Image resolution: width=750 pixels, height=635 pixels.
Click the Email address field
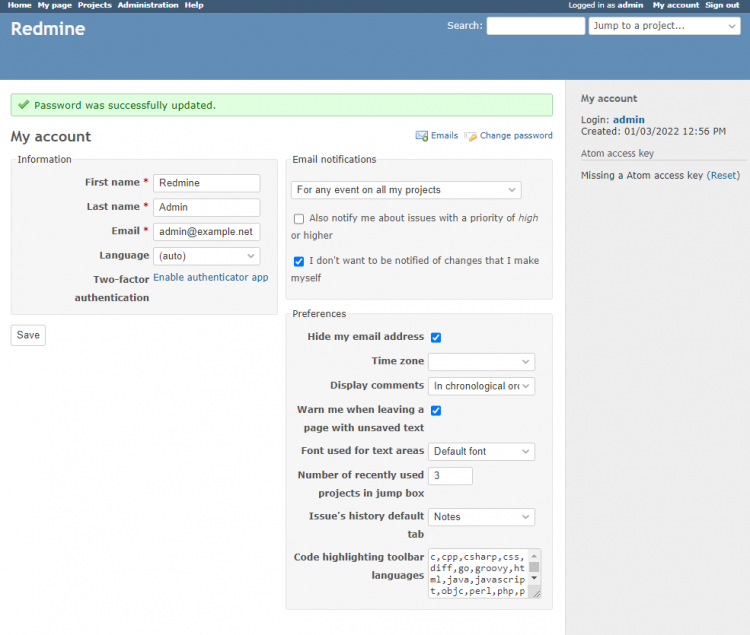207,232
